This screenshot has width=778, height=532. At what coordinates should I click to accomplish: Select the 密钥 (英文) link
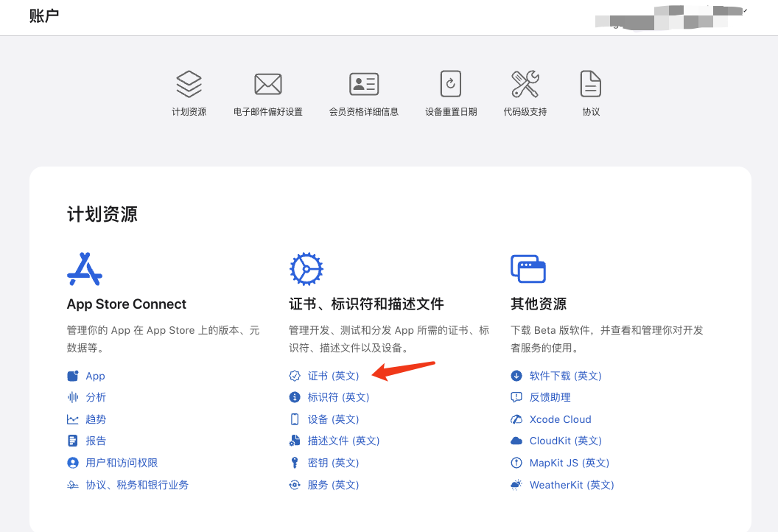click(333, 463)
